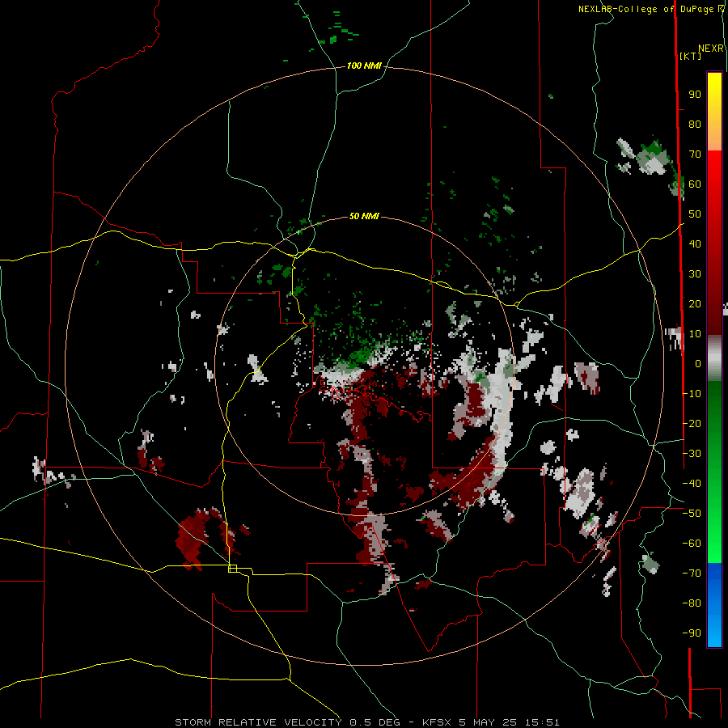This screenshot has width=728, height=728.
Task: Click the -90 scale label
Action: pyautogui.click(x=692, y=633)
